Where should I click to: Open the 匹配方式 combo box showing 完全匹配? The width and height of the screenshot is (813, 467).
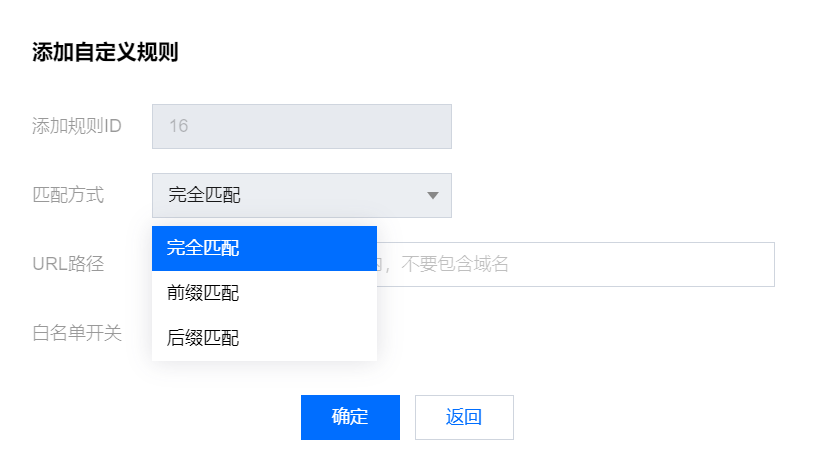(301, 195)
